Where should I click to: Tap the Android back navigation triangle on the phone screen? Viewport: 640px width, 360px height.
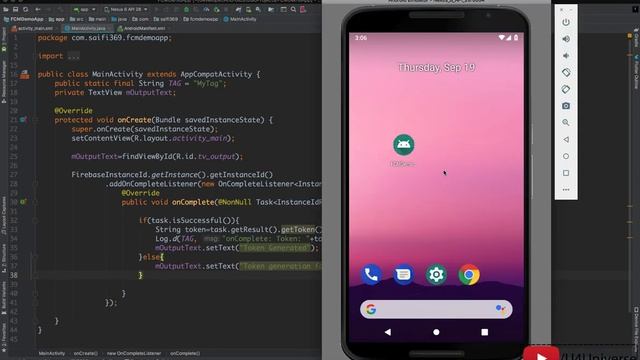(387, 332)
